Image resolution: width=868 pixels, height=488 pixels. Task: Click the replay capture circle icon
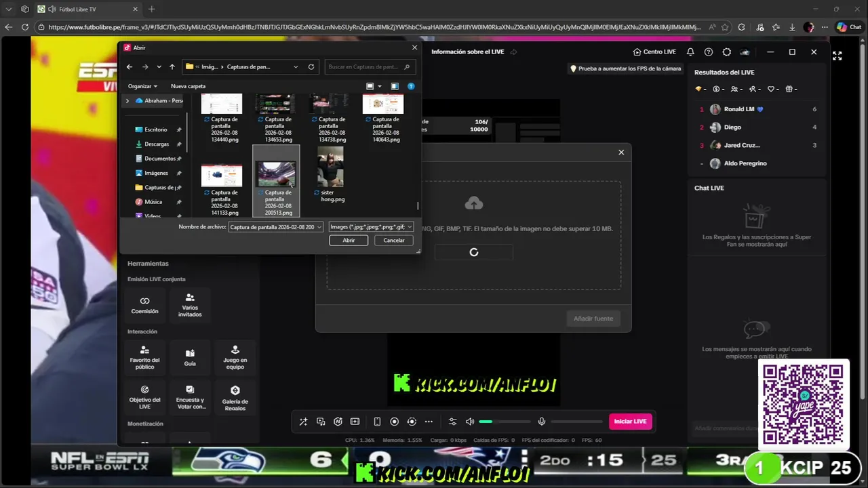pos(411,422)
